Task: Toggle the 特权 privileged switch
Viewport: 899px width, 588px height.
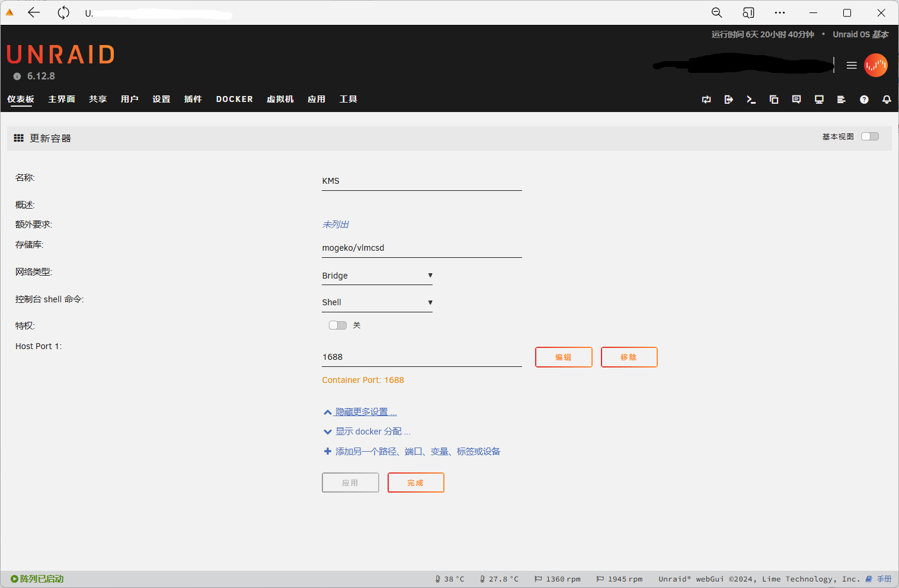Action: click(x=338, y=325)
